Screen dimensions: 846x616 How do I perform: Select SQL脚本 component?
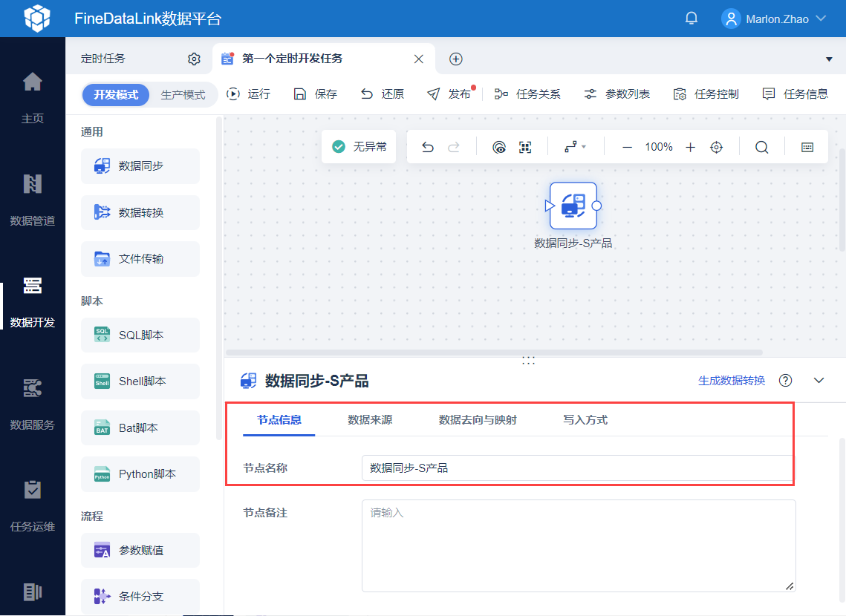point(140,335)
